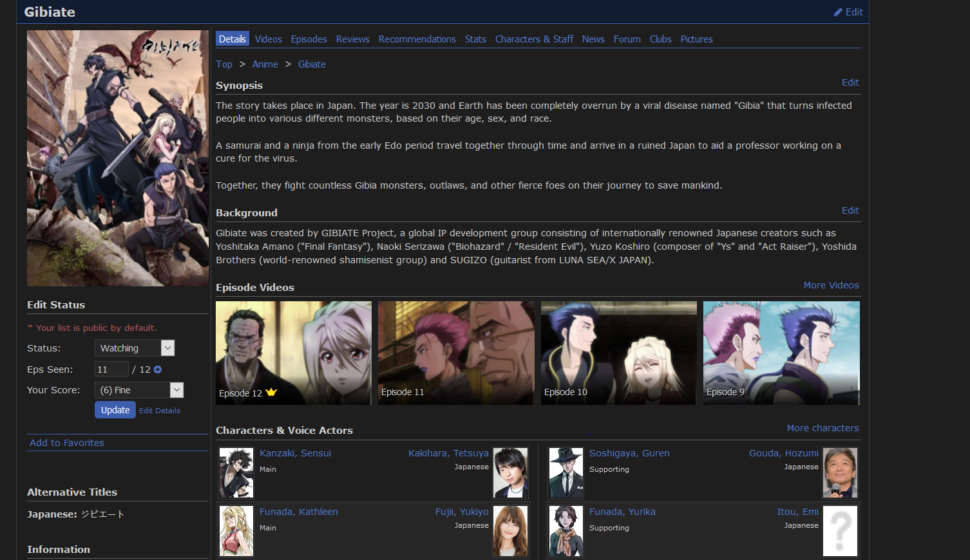Edit the Background section
970x560 pixels.
click(x=850, y=210)
